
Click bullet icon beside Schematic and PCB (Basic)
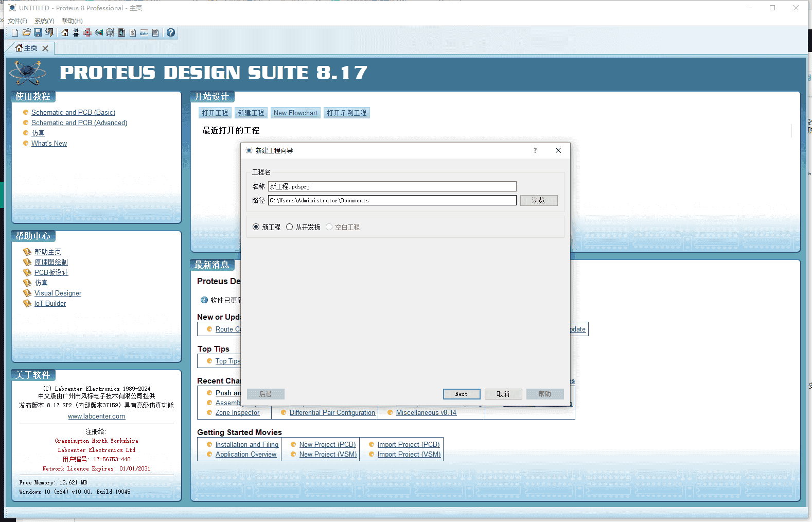click(x=26, y=112)
